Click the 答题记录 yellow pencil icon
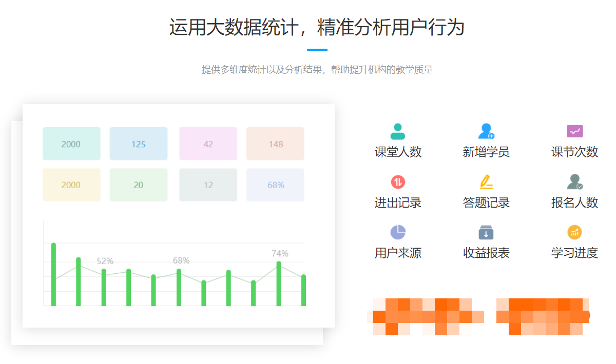Viewport: 616px width, 364px height. tap(486, 181)
